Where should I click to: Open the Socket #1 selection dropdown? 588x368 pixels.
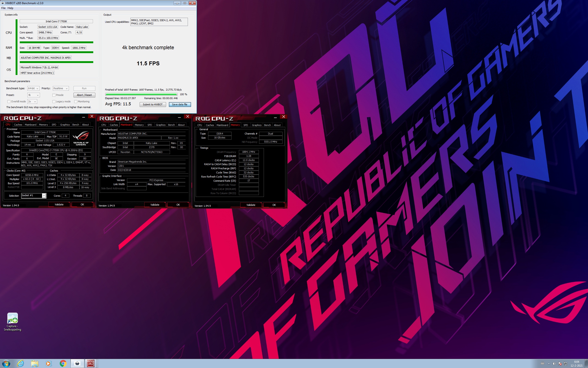[34, 195]
